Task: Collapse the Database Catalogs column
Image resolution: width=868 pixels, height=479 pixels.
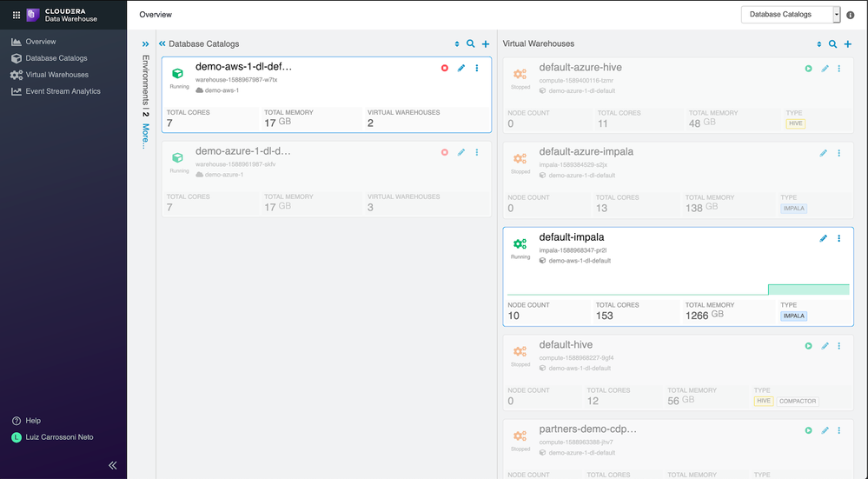Action: 162,43
